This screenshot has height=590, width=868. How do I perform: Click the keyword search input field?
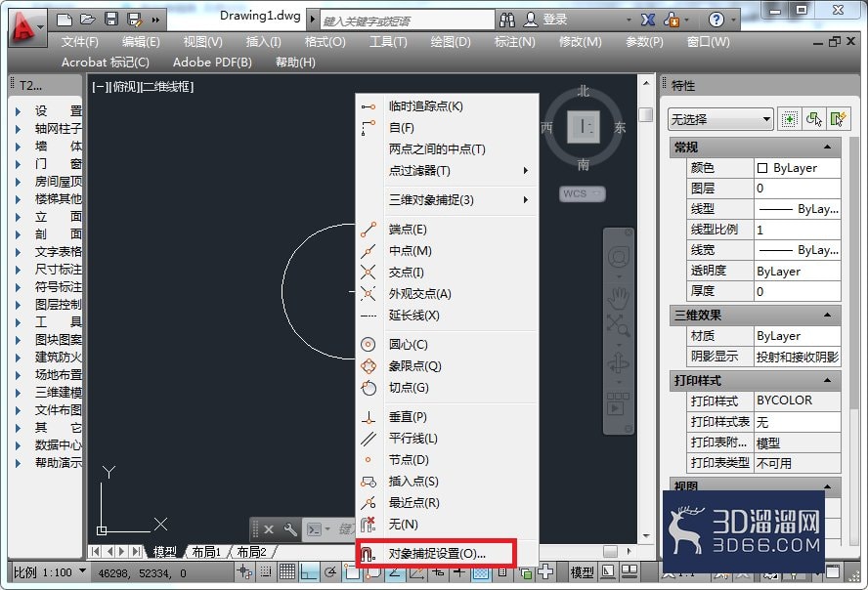pos(408,21)
